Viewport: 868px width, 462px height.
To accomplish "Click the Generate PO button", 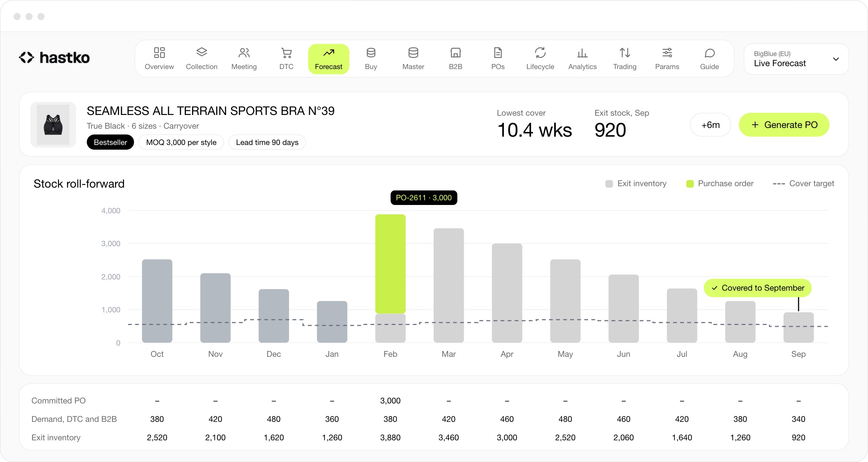I will click(x=784, y=125).
